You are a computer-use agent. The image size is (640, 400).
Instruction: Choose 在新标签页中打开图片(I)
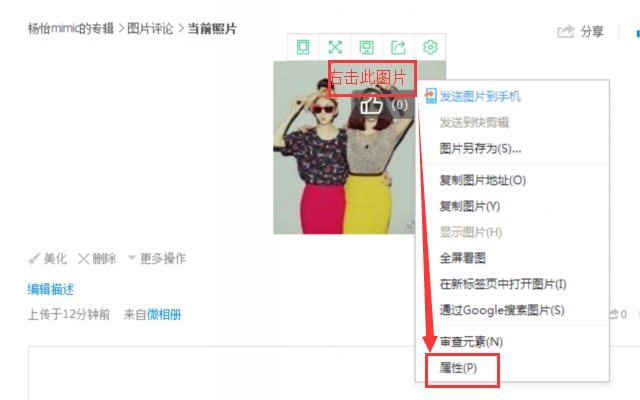(x=503, y=284)
